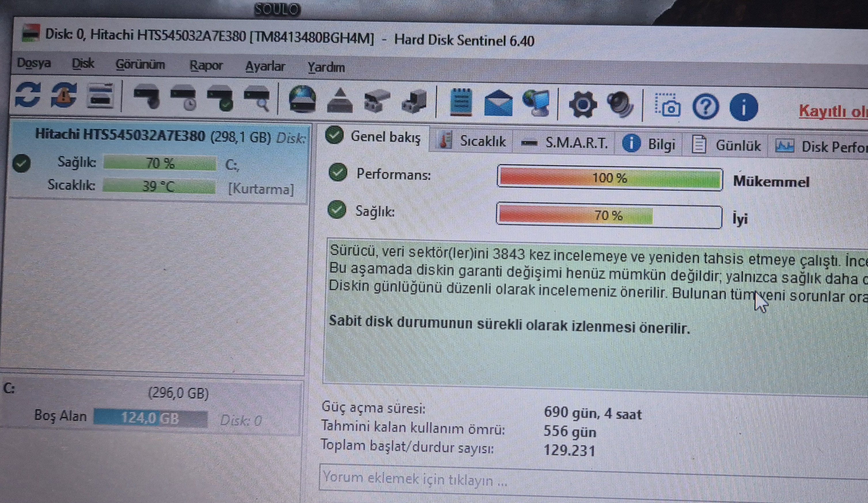Click the (296,0 GB) partition size text
Viewport: 868px width, 503px height.
[x=179, y=393]
